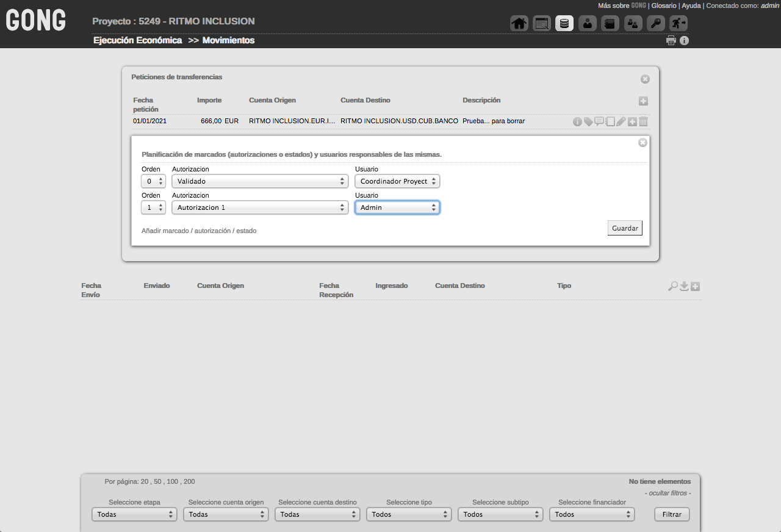The height and width of the screenshot is (532, 781).
Task: Open the Admin user dropdown
Action: 397,207
